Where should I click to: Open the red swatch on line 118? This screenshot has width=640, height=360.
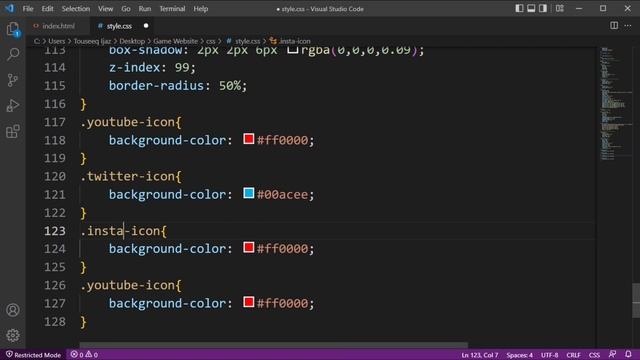point(249,139)
